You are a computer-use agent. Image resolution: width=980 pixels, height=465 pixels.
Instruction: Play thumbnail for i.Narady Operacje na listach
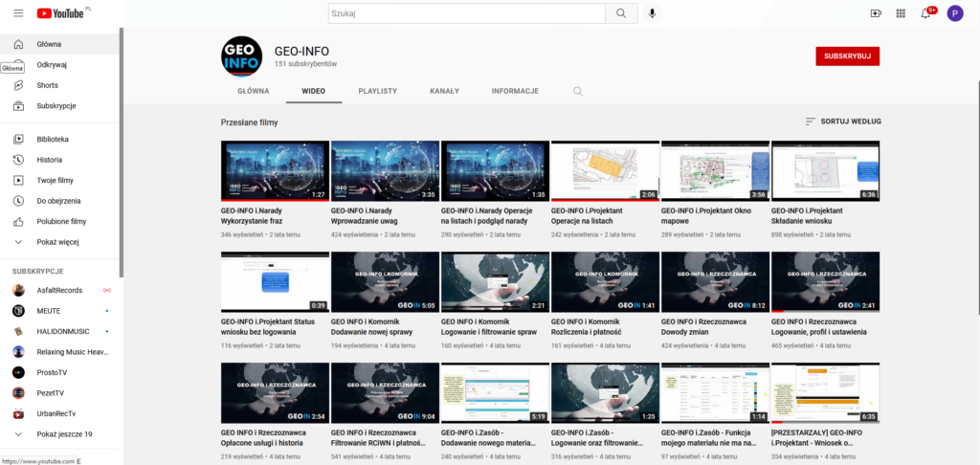coord(495,170)
